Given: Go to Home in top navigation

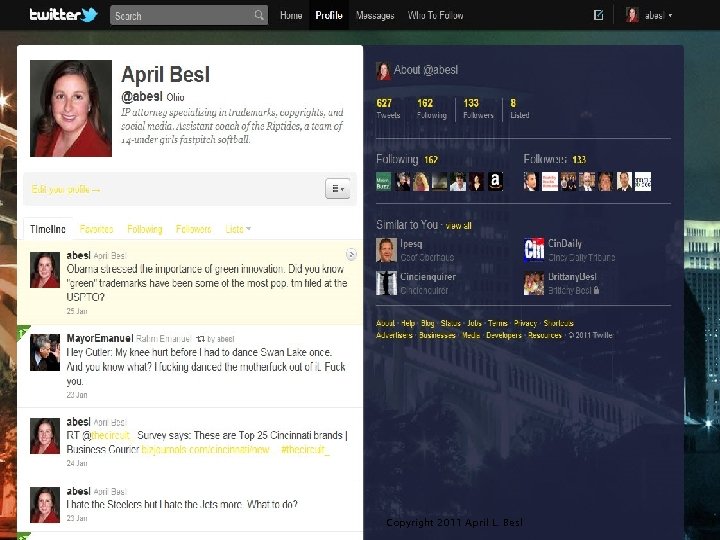Looking at the screenshot, I should [291, 15].
